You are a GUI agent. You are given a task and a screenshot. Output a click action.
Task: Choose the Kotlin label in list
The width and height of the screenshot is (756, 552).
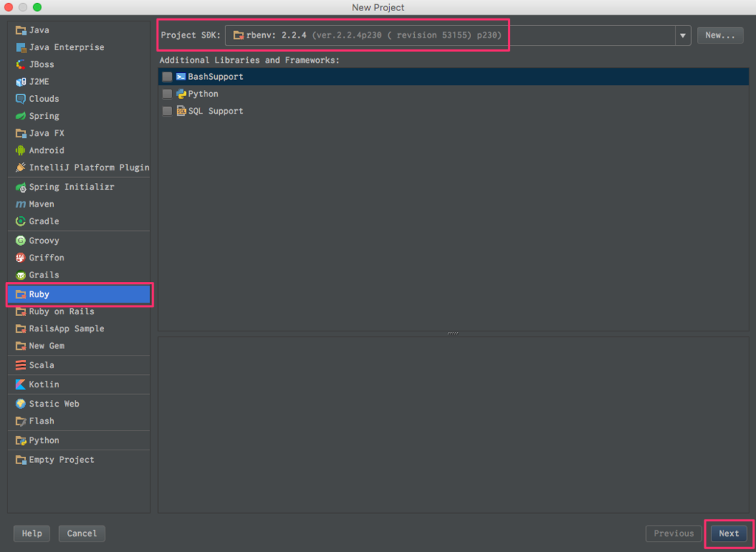pos(44,384)
